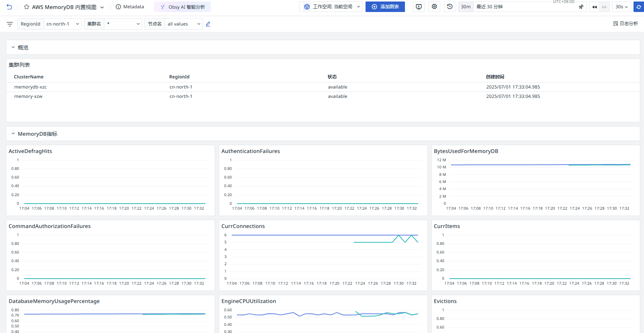
Task: Click the CurrItems chart title
Action: point(447,226)
